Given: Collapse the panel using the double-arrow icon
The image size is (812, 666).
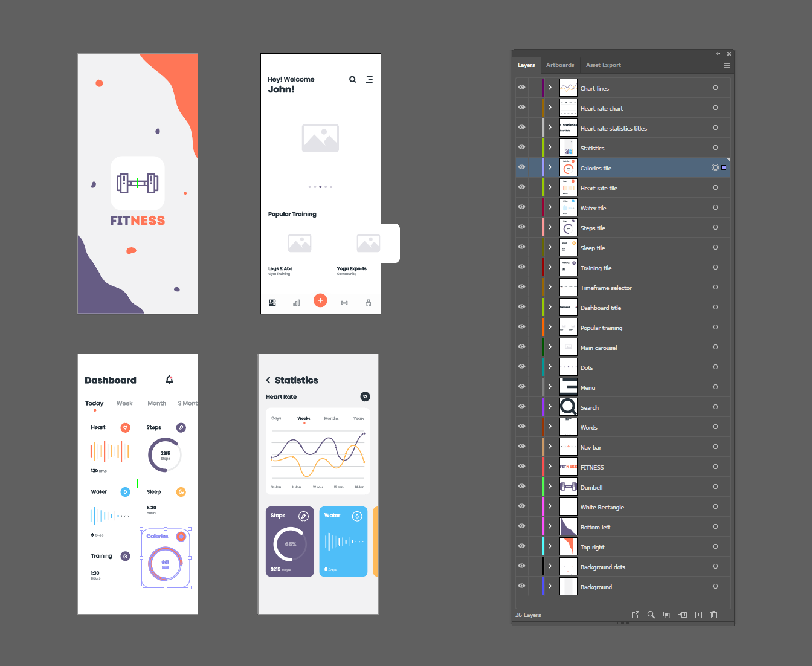Looking at the screenshot, I should pyautogui.click(x=718, y=53).
